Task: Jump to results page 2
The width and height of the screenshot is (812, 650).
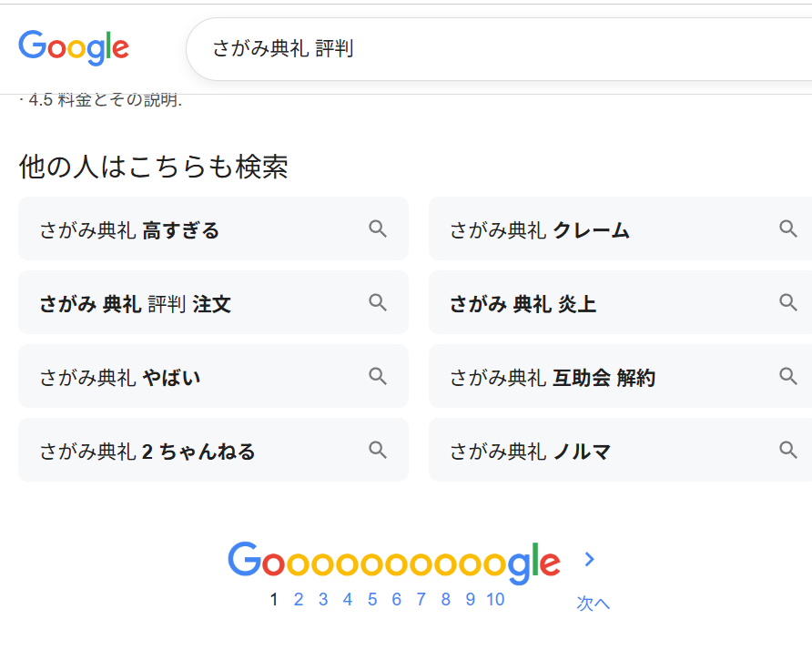Action: 299,600
